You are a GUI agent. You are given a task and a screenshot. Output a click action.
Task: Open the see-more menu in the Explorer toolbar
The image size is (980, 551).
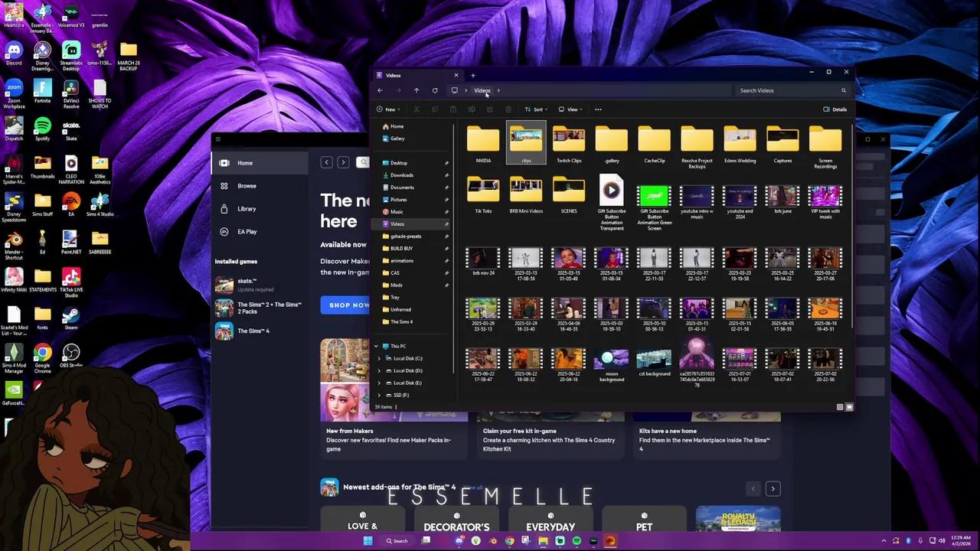pos(598,109)
